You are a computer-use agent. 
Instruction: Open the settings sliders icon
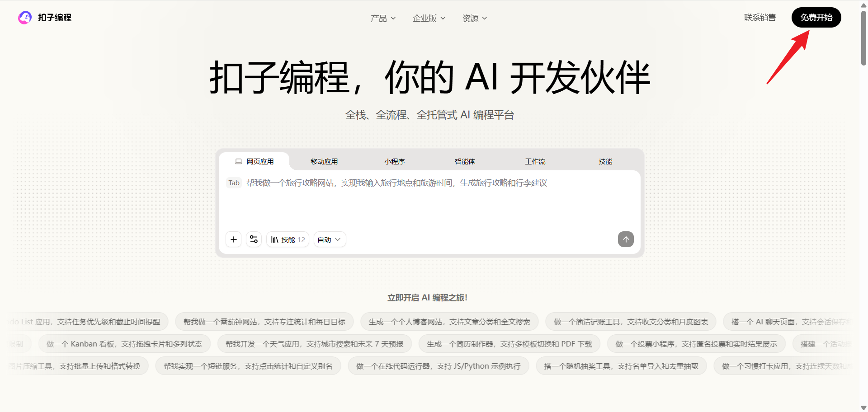pos(254,239)
